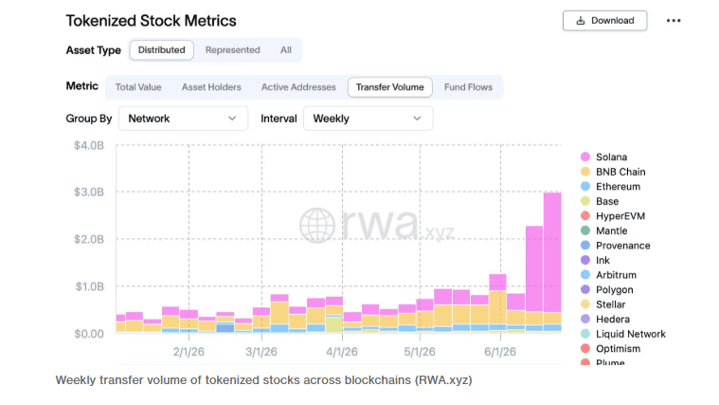
Task: Toggle the Base legend swatch
Action: coord(585,201)
